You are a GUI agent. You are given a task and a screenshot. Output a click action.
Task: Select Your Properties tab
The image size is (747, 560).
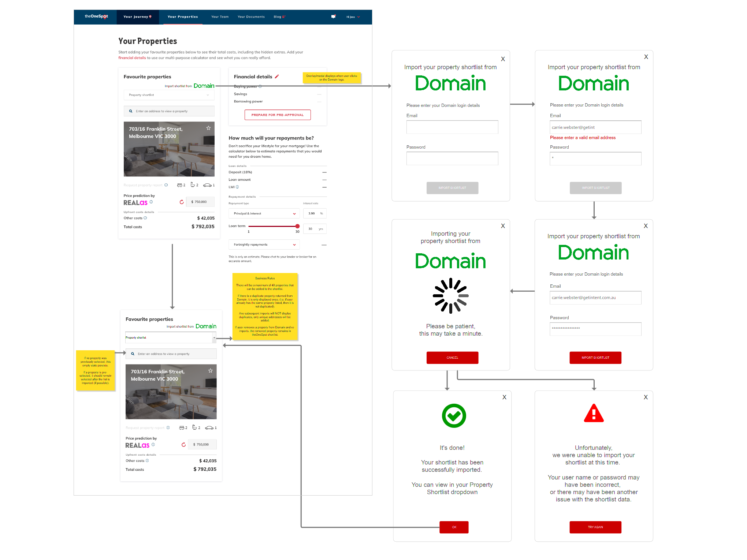click(x=183, y=17)
